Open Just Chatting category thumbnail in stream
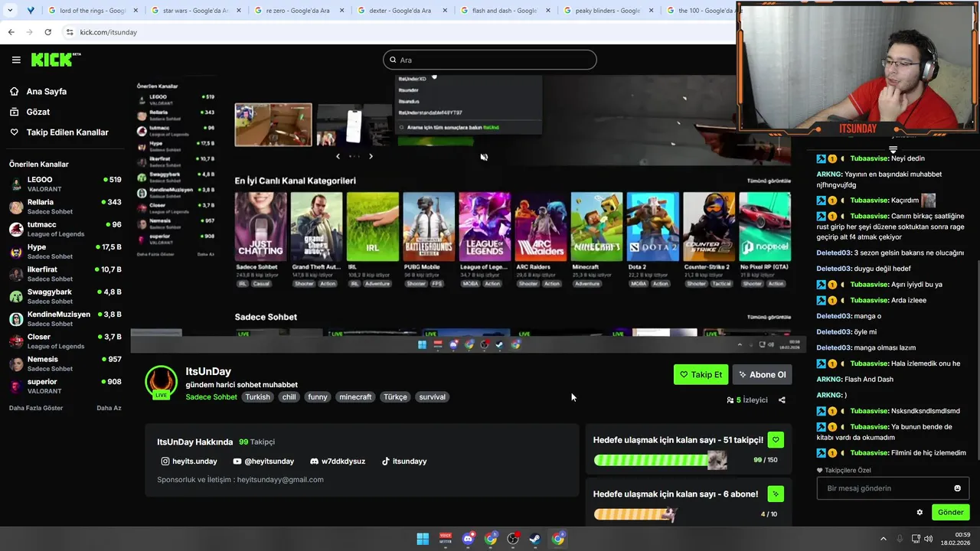980x551 pixels. (x=260, y=227)
